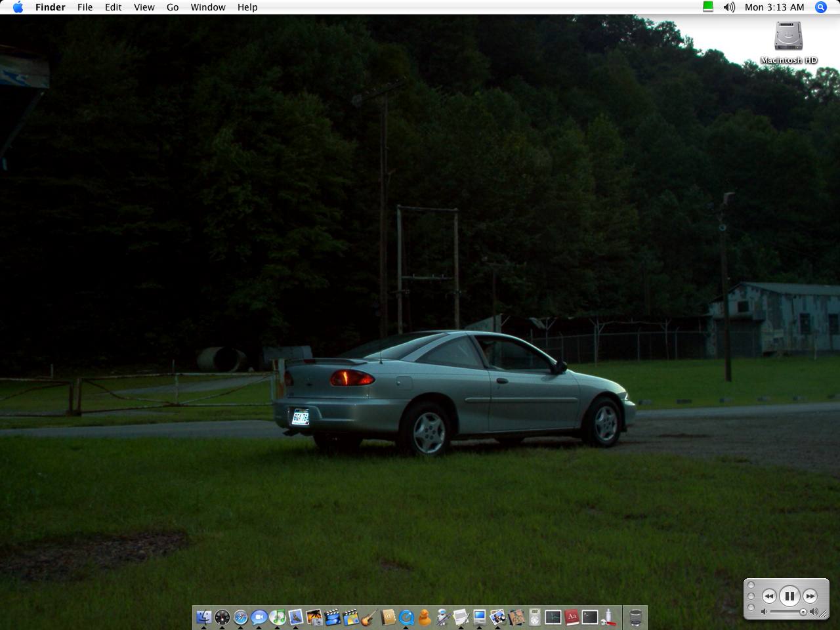Open Spotlight search in menu bar
The image size is (840, 630).
click(820, 7)
